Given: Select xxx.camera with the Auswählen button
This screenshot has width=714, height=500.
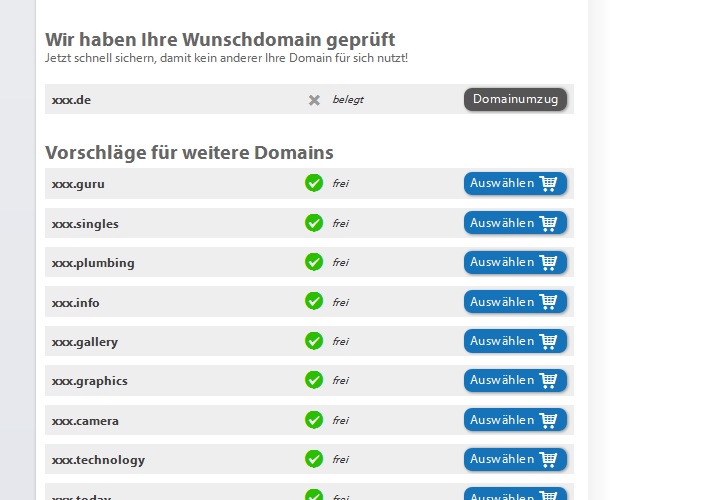Looking at the screenshot, I should pos(515,420).
